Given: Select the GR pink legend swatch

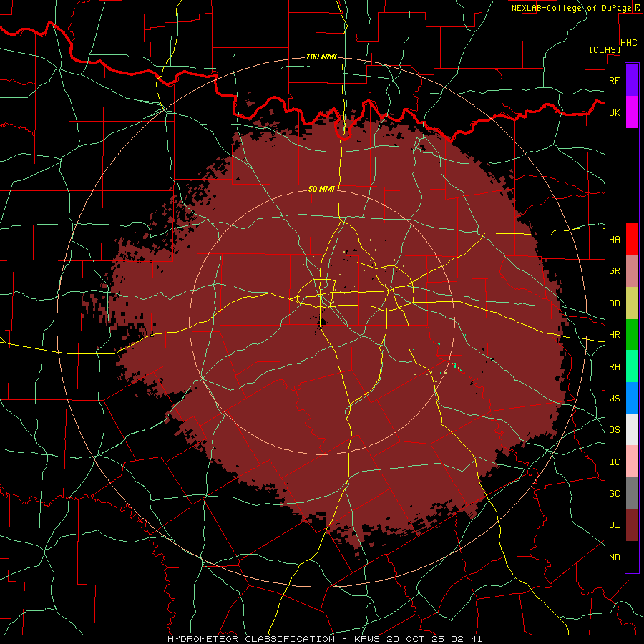Looking at the screenshot, I should (x=632, y=271).
